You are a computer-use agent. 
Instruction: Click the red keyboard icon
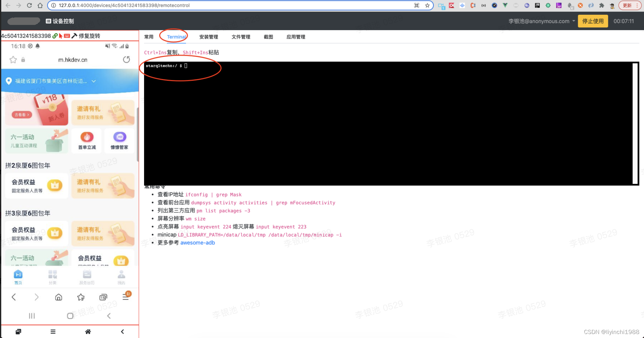pyautogui.click(x=67, y=36)
